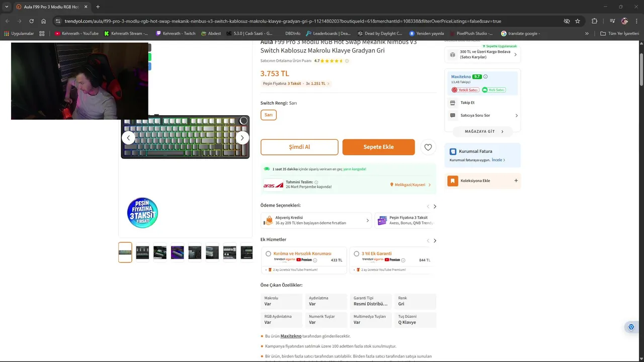Click Takip Et to follow seller

click(467, 103)
